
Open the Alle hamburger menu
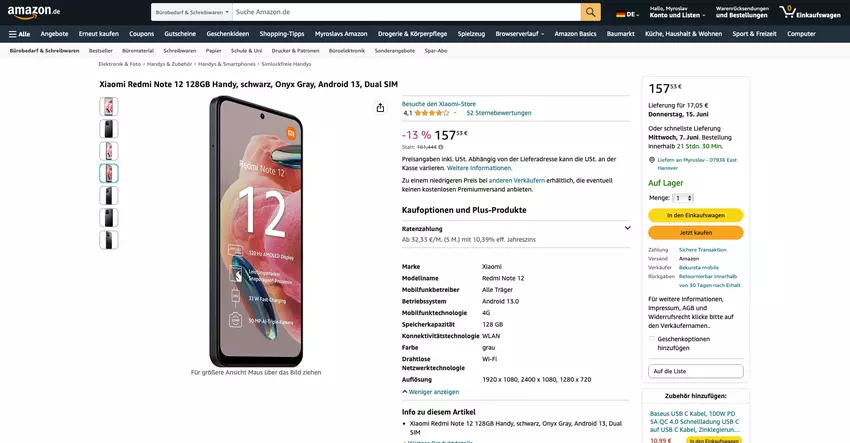[19, 33]
